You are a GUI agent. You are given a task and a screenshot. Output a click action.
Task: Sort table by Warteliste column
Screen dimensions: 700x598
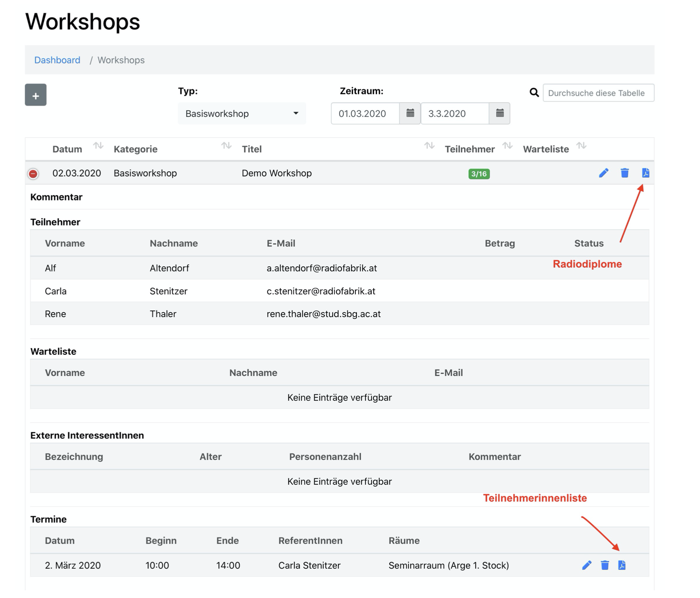[581, 146]
